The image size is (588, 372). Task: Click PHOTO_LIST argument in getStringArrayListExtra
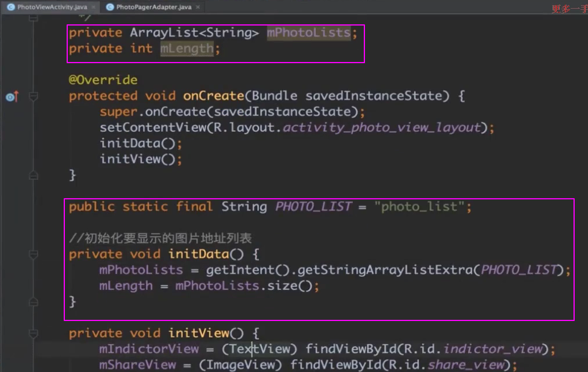[518, 270]
